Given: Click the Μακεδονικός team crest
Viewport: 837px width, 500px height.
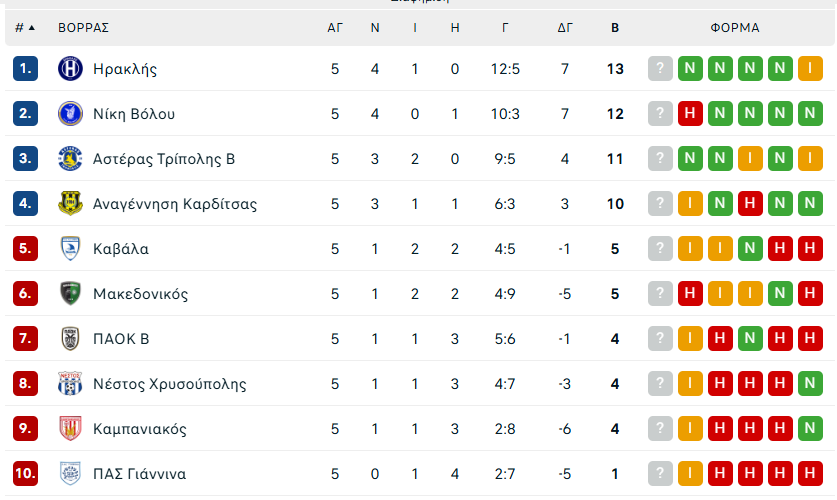Looking at the screenshot, I should click(70, 294).
